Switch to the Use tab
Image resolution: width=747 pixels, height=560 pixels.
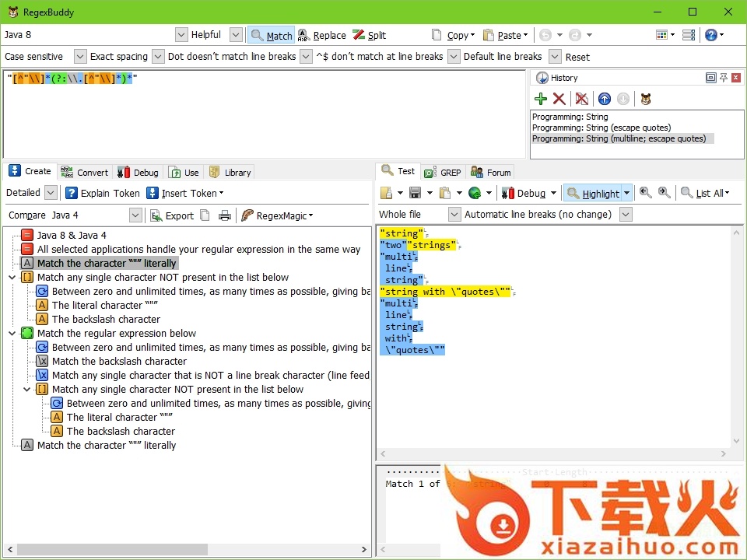coord(184,173)
